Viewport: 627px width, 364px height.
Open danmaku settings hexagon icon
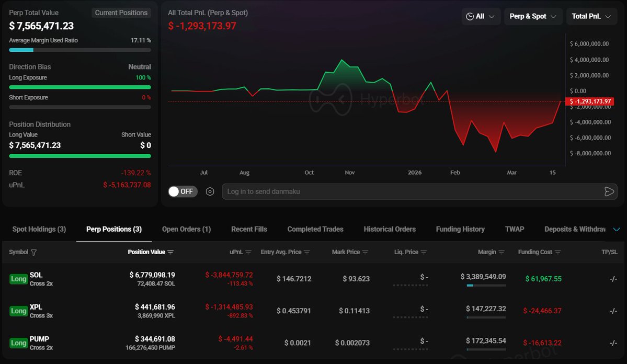(x=210, y=191)
